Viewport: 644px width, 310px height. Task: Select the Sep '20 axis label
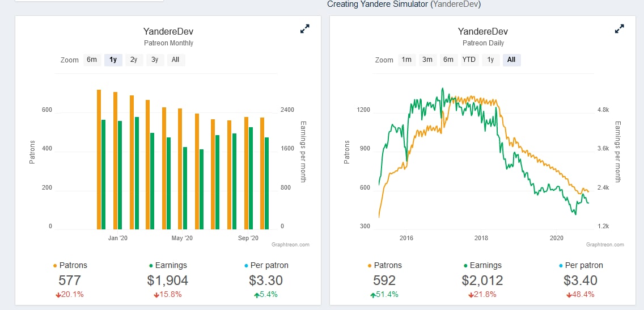point(248,238)
